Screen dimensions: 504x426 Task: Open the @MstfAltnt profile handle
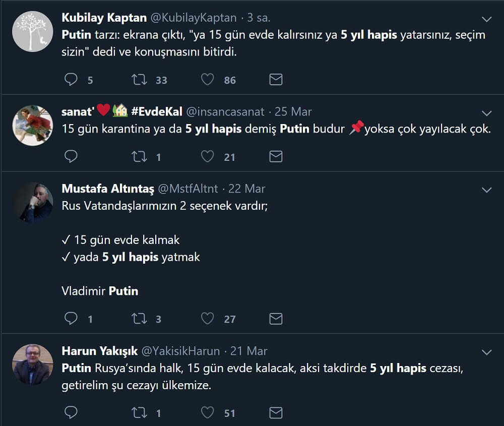point(188,189)
